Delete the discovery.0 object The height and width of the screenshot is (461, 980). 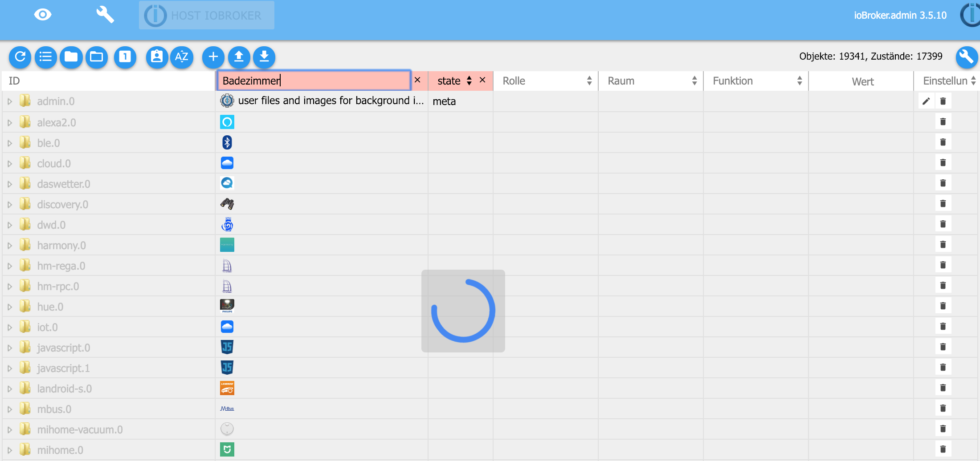[x=943, y=203]
